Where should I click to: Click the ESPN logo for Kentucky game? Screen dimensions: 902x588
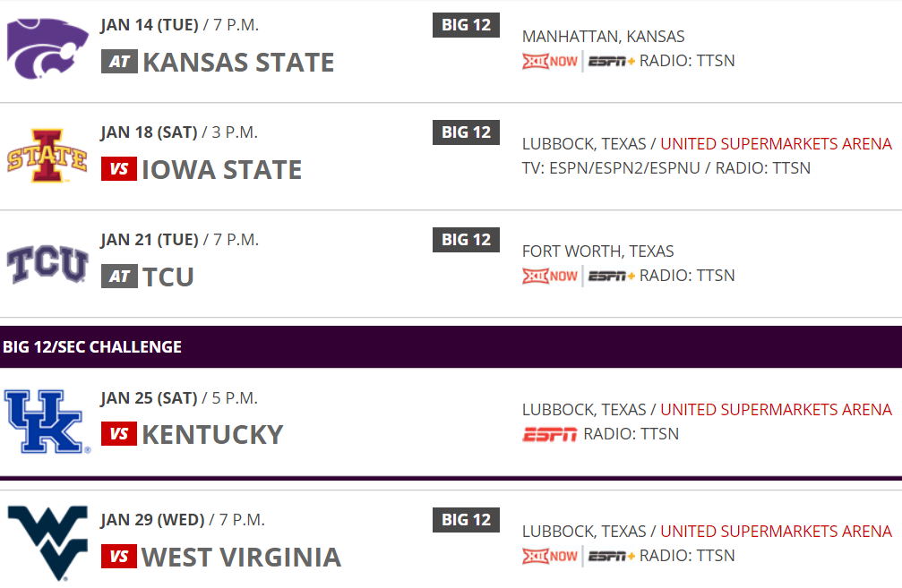(x=549, y=435)
